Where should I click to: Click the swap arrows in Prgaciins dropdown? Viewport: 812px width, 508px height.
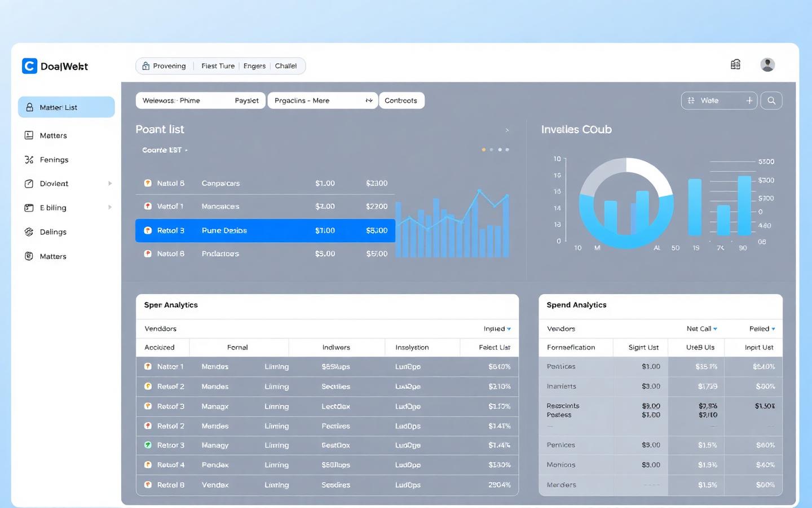[369, 100]
